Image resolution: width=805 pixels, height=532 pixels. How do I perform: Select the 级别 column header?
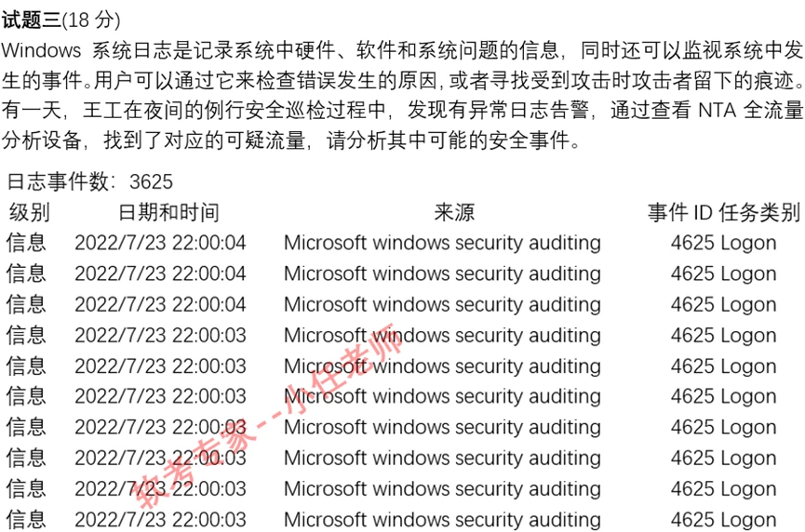29,212
